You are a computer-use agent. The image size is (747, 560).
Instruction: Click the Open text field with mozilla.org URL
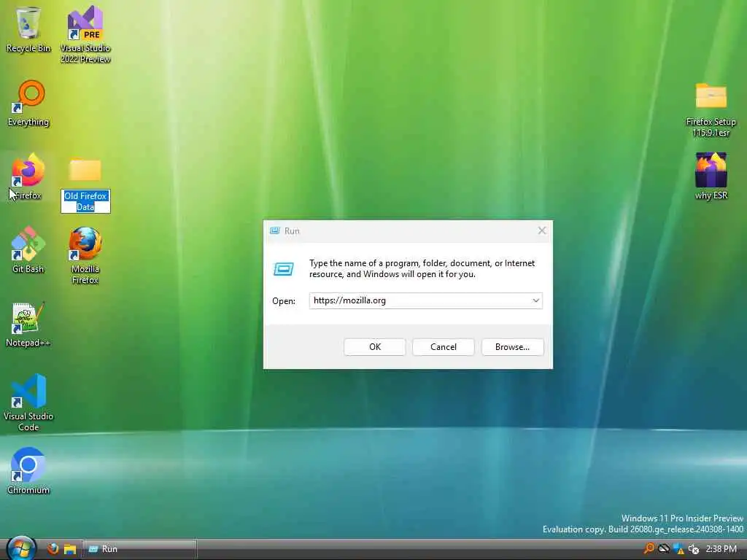click(x=425, y=300)
